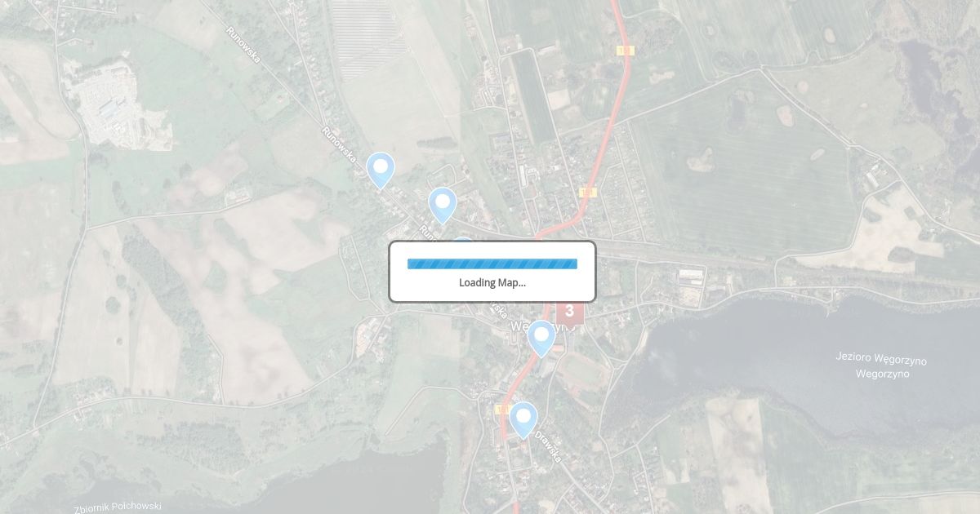This screenshot has height=514, width=980.
Task: Click the uppermost route 11 road shield
Action: (x=626, y=51)
